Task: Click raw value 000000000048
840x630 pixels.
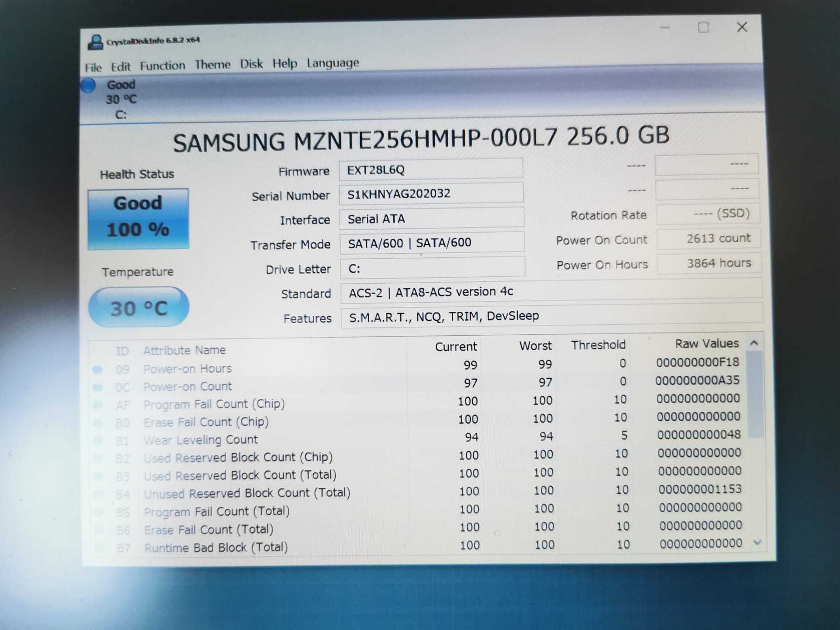Action: tap(699, 434)
